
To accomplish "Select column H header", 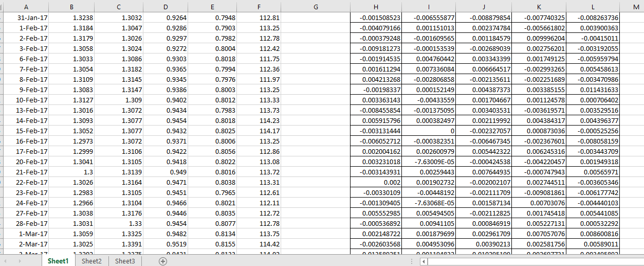I will point(376,6).
